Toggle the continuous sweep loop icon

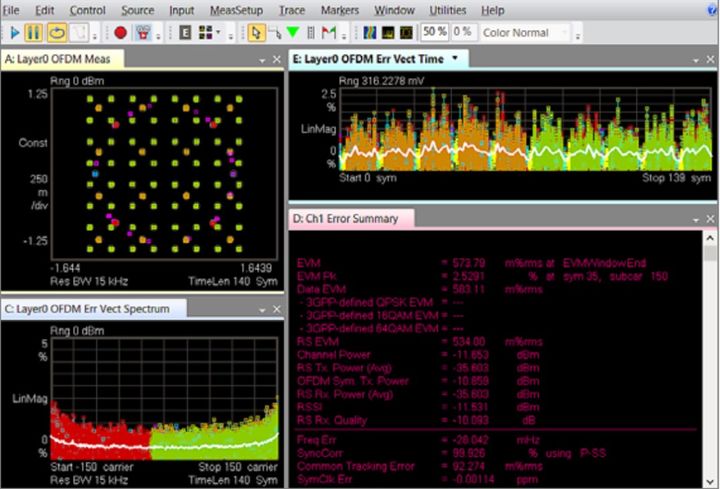click(57, 32)
